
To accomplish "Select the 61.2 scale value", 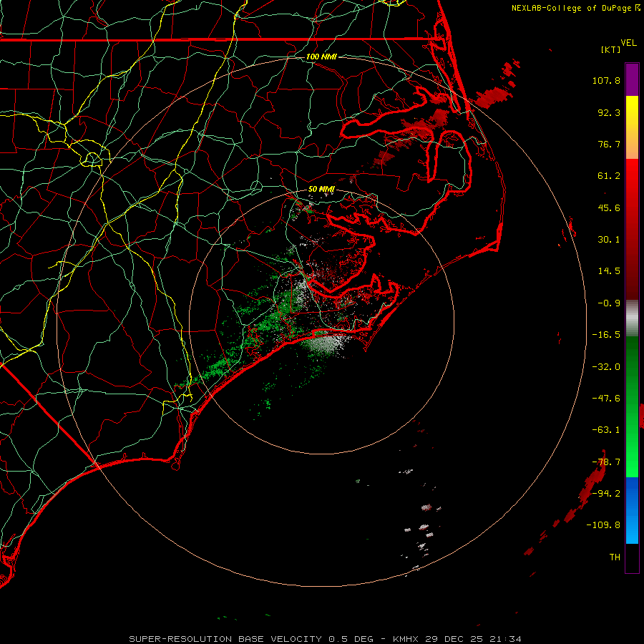I will [x=609, y=176].
